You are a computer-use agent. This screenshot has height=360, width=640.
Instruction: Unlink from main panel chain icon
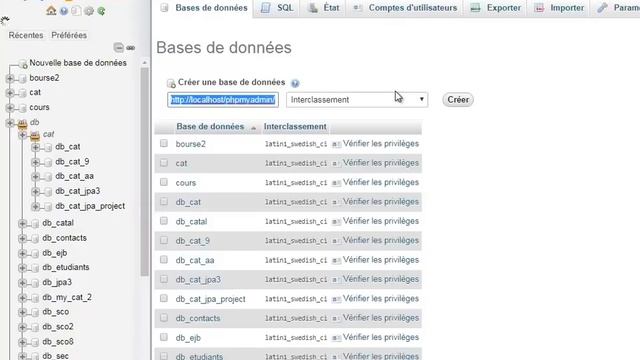131,48
